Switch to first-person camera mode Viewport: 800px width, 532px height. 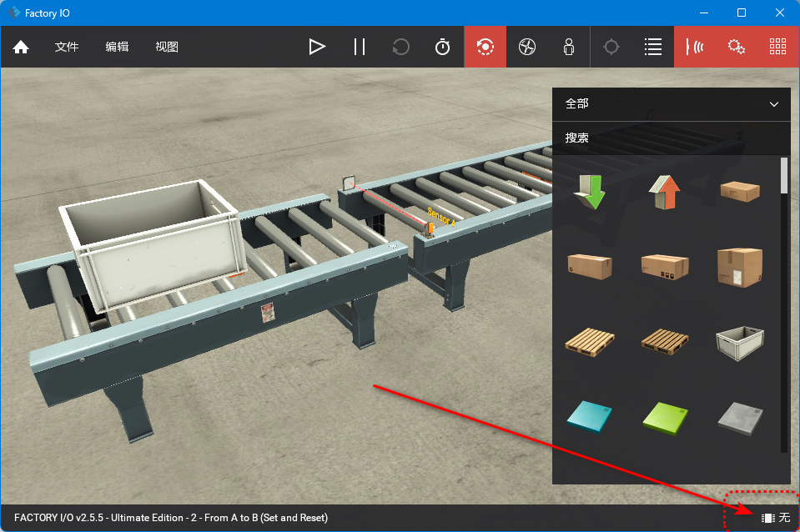pyautogui.click(x=569, y=47)
